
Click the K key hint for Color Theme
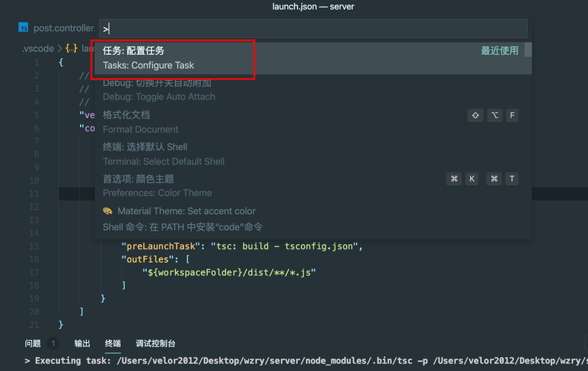coord(472,179)
